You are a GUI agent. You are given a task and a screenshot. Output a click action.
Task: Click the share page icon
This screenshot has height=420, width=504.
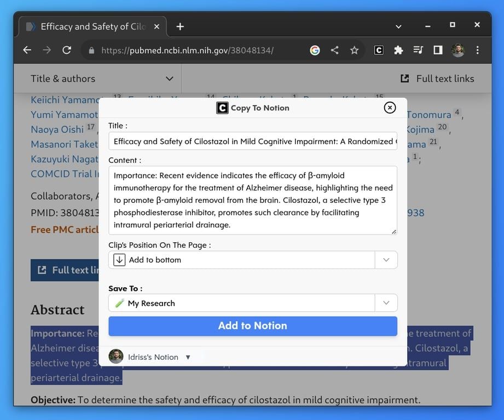tap(334, 50)
